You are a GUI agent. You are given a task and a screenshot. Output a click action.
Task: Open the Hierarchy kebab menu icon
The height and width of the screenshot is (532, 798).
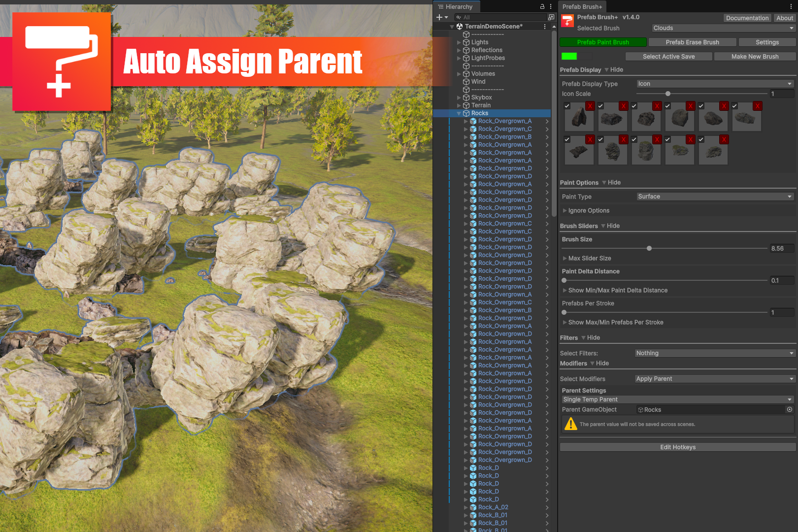[x=550, y=6]
